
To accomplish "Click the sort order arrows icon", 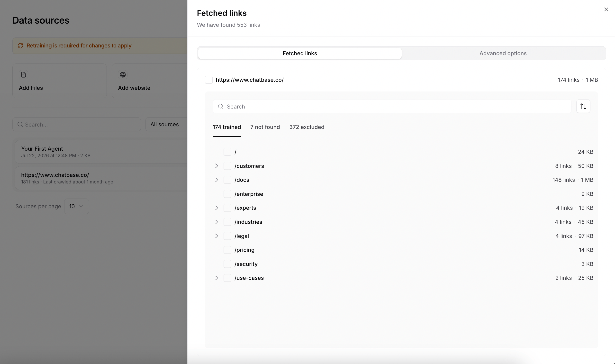I will pyautogui.click(x=583, y=106).
